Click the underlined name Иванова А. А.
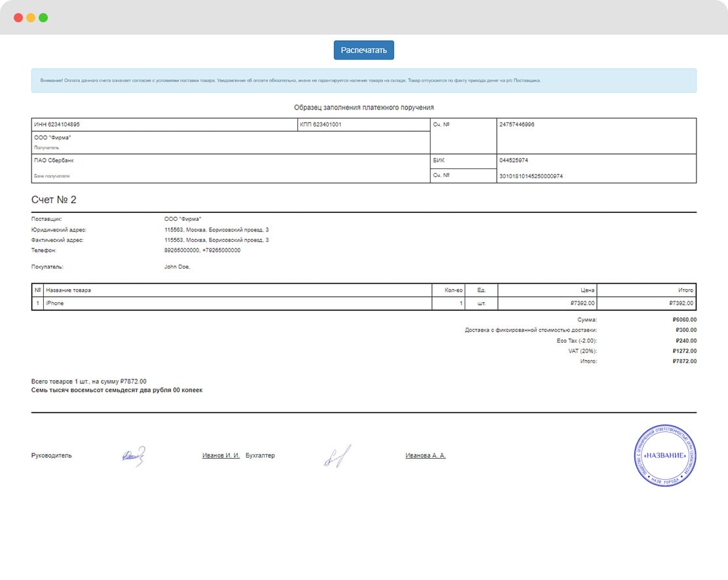Viewport: 728px width, 580px height. [425, 455]
